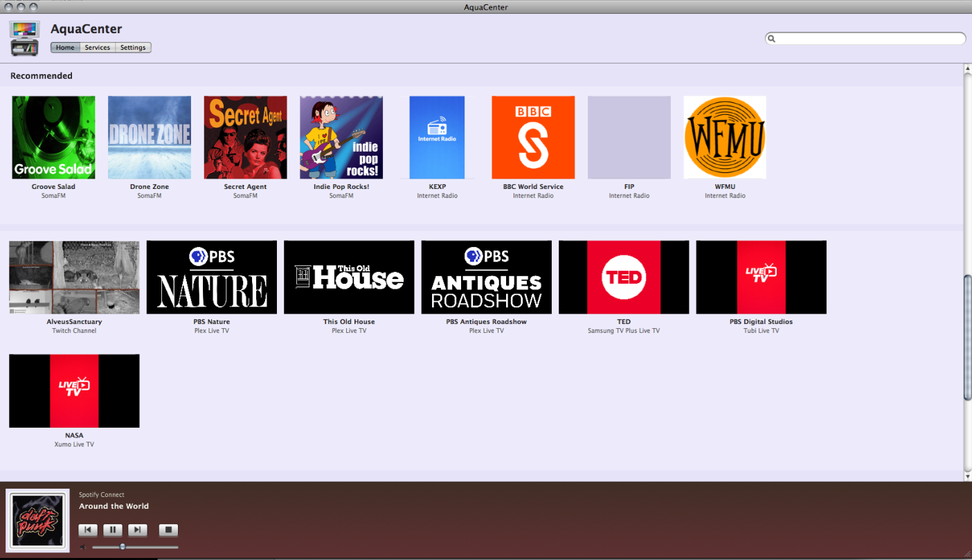
Task: Open the BBC World Service tile
Action: coord(533,138)
